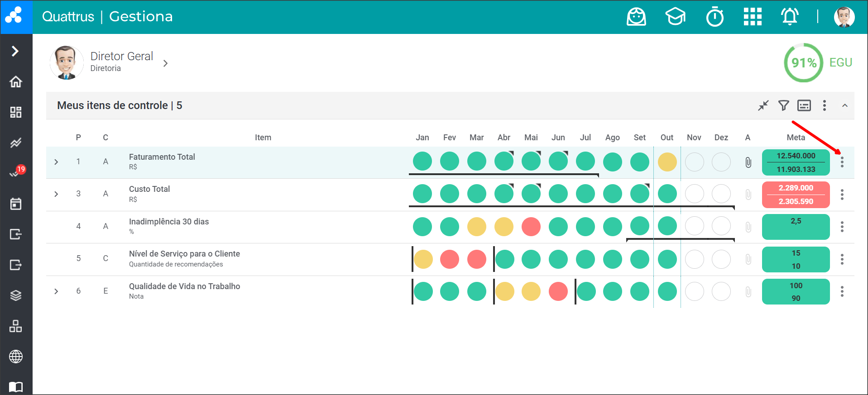This screenshot has height=395, width=868.
Task: Expand the Qualidade de Vida no Trabalho row
Action: pyautogui.click(x=56, y=291)
